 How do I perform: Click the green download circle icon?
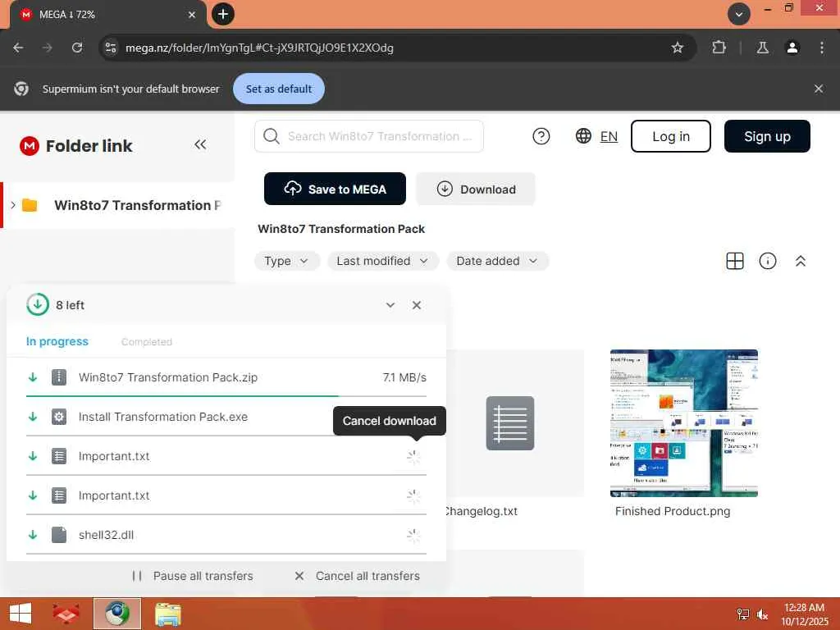point(38,305)
